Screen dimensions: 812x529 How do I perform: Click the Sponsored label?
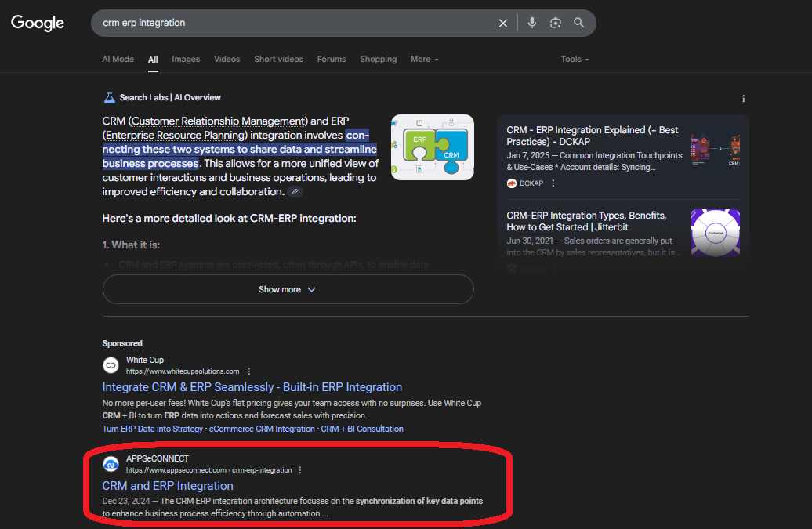click(122, 343)
